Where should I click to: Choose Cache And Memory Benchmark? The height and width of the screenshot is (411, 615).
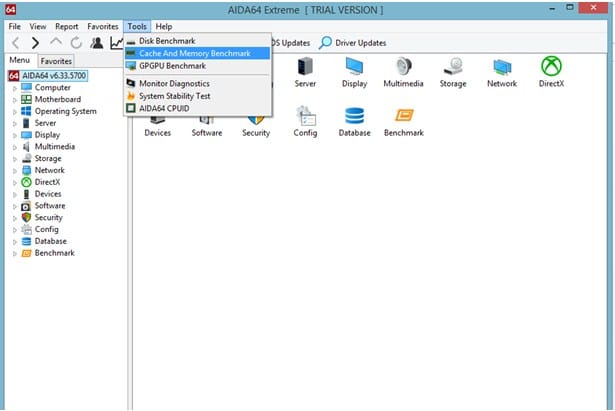point(197,53)
